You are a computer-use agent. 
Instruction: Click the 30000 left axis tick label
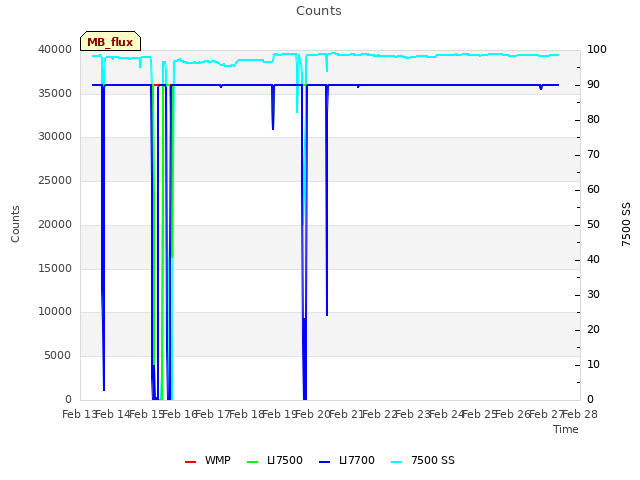pos(55,137)
